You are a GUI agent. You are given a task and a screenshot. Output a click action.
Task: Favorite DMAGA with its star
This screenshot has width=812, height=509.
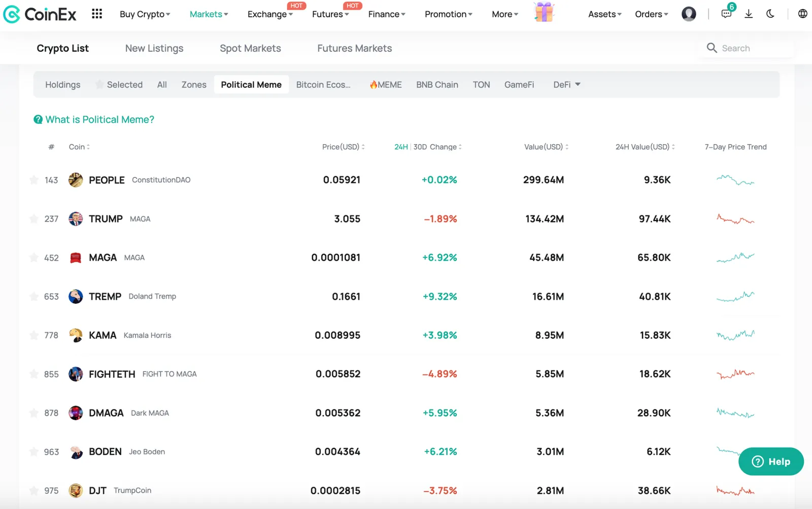(34, 413)
